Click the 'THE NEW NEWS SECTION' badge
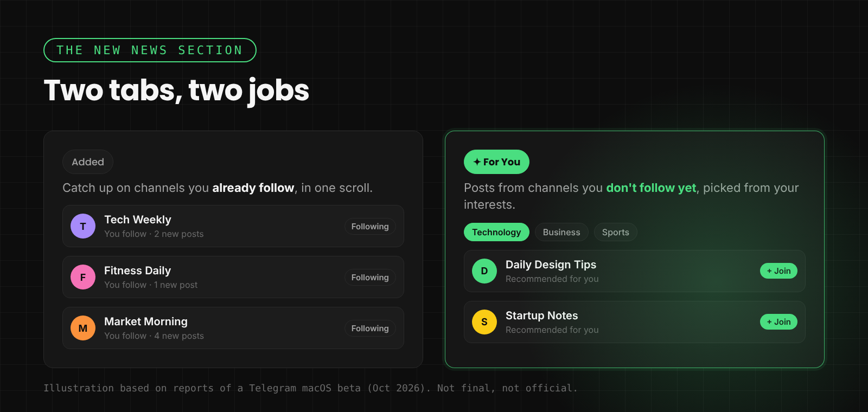Image resolution: width=868 pixels, height=412 pixels. click(x=150, y=50)
